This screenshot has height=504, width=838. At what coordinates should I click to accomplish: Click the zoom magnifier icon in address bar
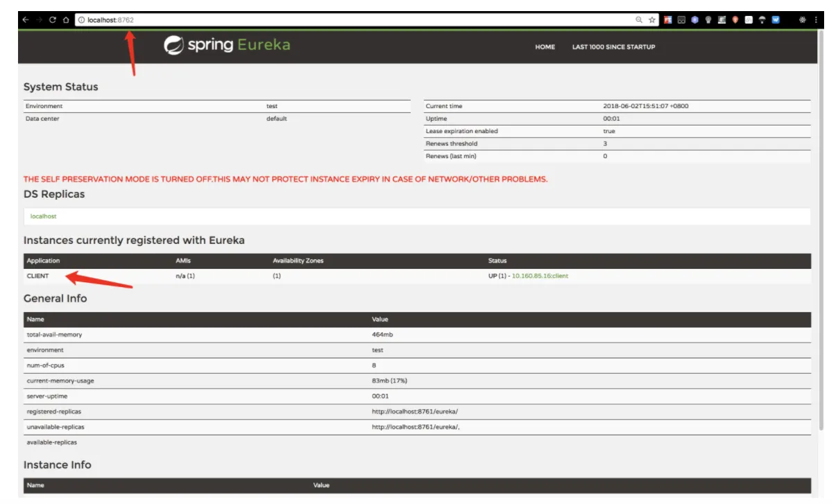coord(639,20)
